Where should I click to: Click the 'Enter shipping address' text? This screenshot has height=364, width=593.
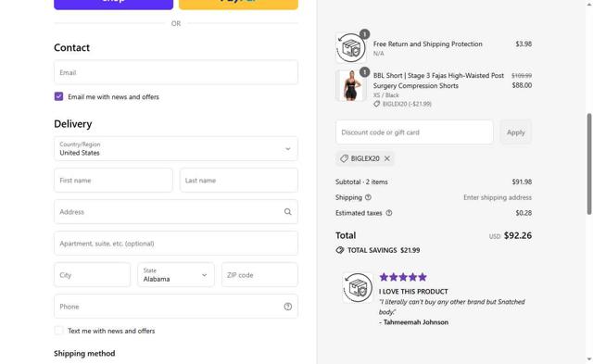pyautogui.click(x=498, y=197)
